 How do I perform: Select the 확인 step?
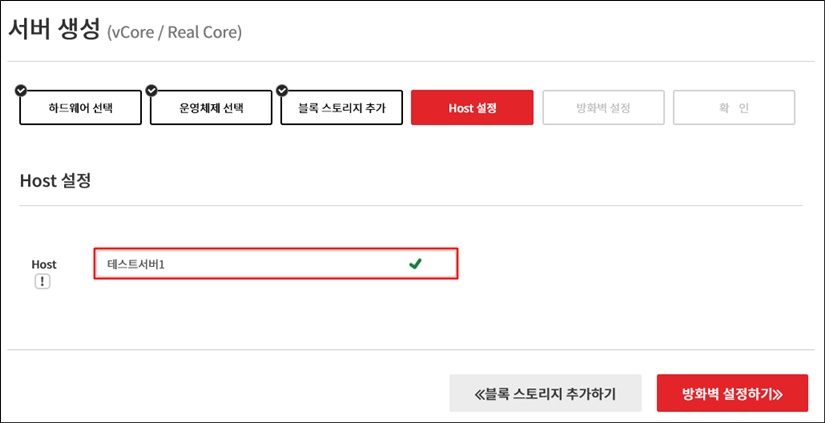[734, 108]
